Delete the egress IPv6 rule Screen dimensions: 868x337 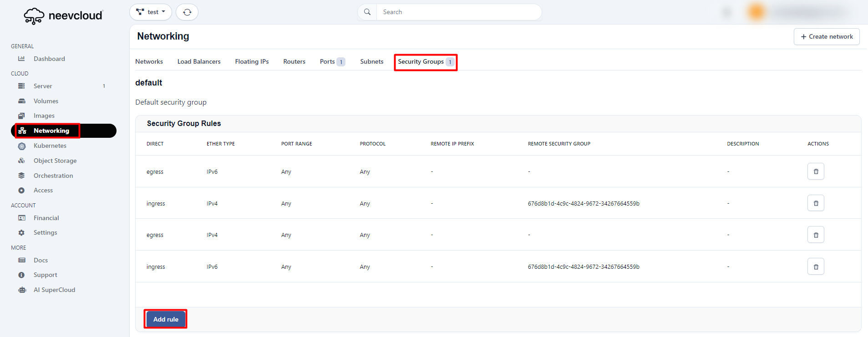pos(815,171)
